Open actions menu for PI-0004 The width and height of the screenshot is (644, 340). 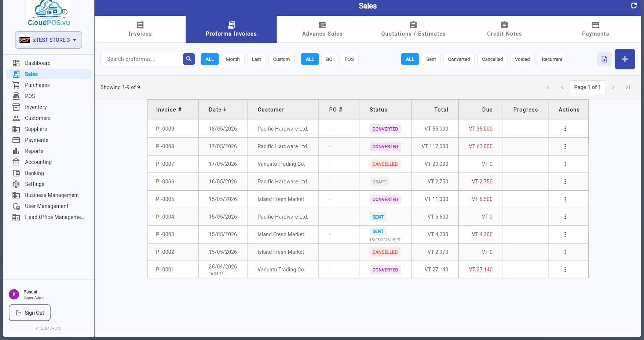click(565, 217)
